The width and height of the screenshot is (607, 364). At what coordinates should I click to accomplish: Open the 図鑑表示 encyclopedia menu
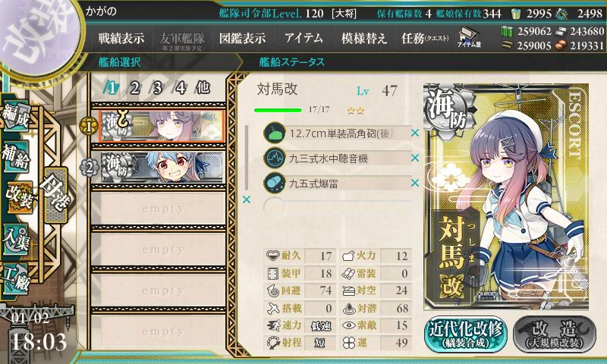pyautogui.click(x=242, y=38)
